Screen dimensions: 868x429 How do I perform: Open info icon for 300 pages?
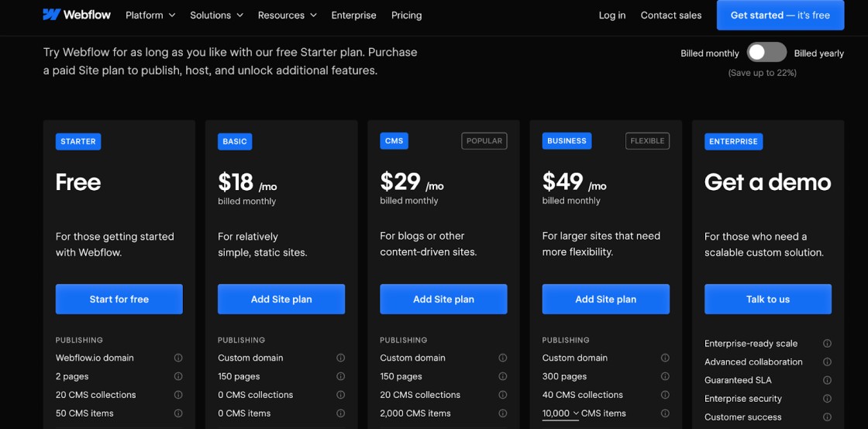click(665, 376)
